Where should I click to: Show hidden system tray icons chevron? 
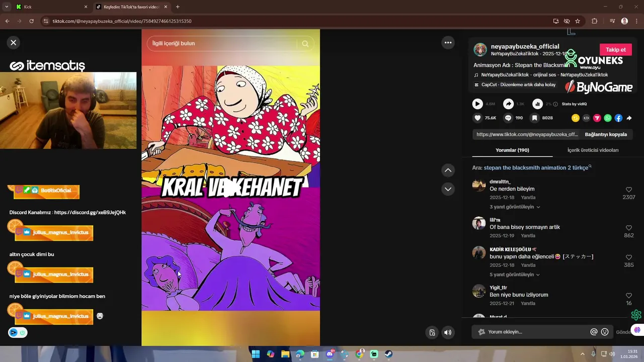click(583, 354)
